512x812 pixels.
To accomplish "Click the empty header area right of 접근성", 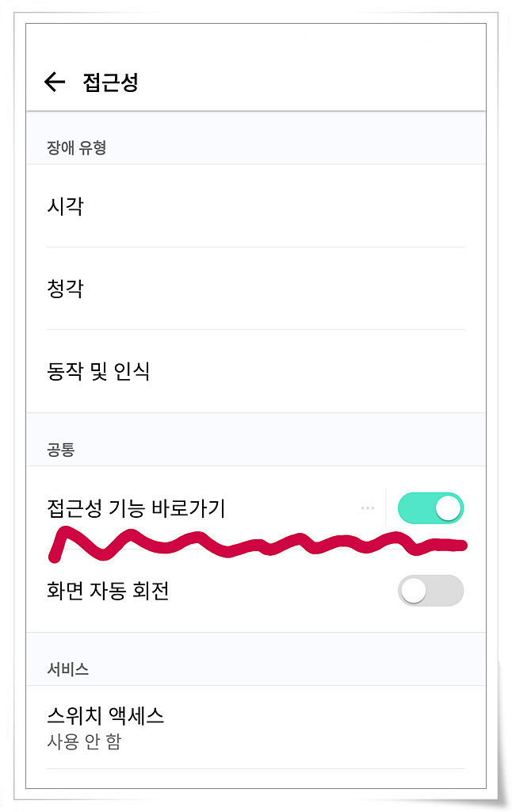I will (311, 82).
